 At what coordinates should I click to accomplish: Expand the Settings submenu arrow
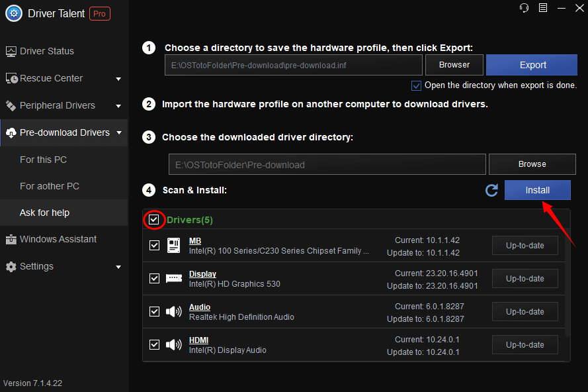coord(118,267)
